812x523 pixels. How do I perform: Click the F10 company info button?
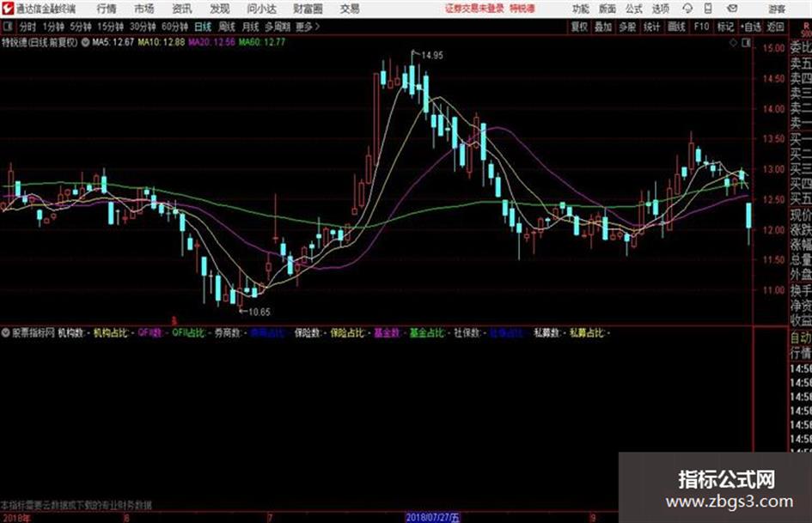(701, 27)
